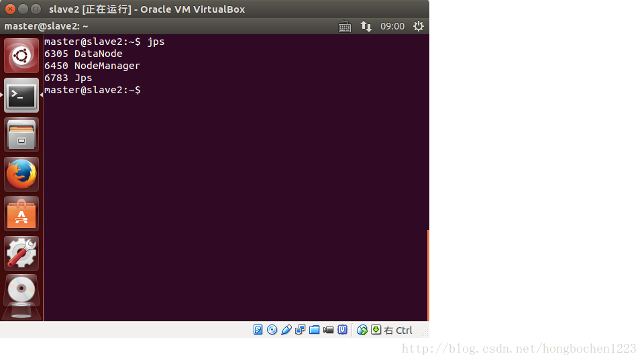The image size is (644, 362).
Task: Click the jps command prompt line
Action: 105,42
